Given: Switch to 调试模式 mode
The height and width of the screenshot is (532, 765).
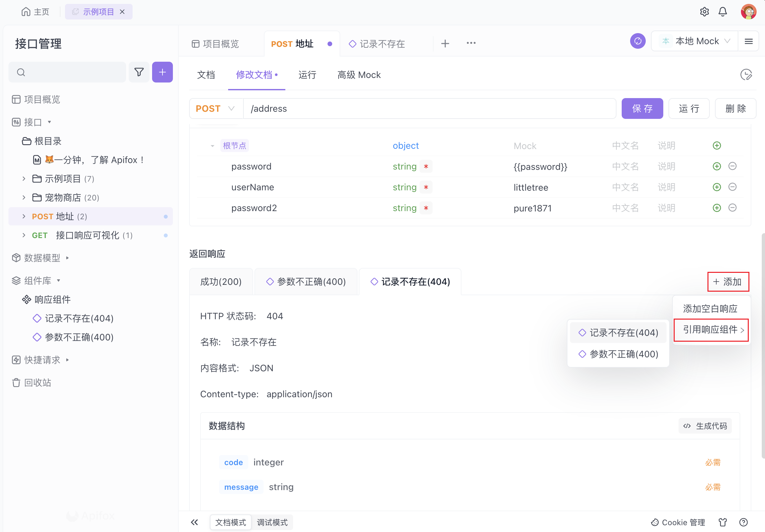Looking at the screenshot, I should (x=272, y=522).
